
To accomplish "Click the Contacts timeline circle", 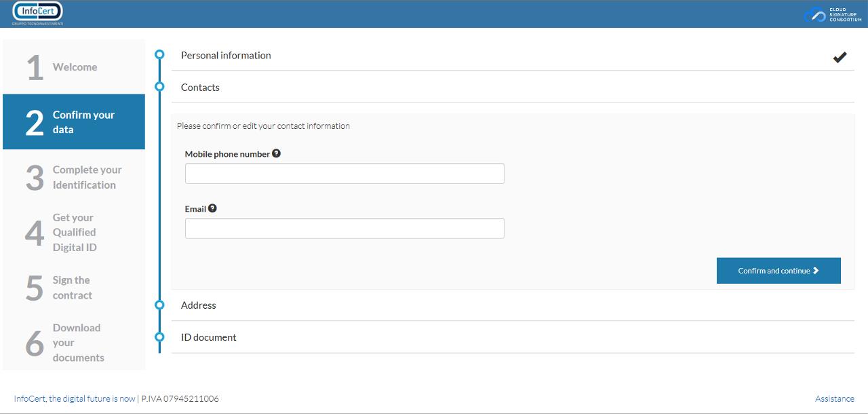I will click(159, 86).
